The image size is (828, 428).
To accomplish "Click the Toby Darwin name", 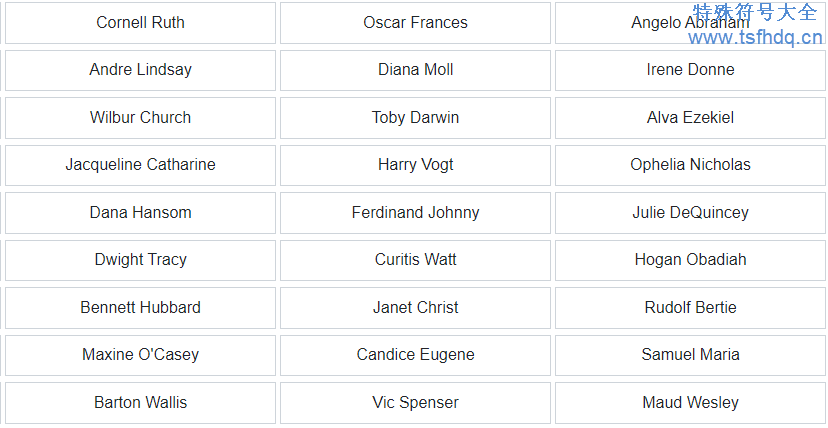I will (x=415, y=118).
